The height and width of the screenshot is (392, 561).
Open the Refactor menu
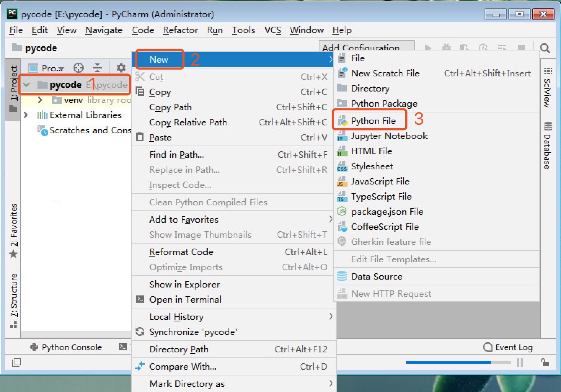click(180, 30)
